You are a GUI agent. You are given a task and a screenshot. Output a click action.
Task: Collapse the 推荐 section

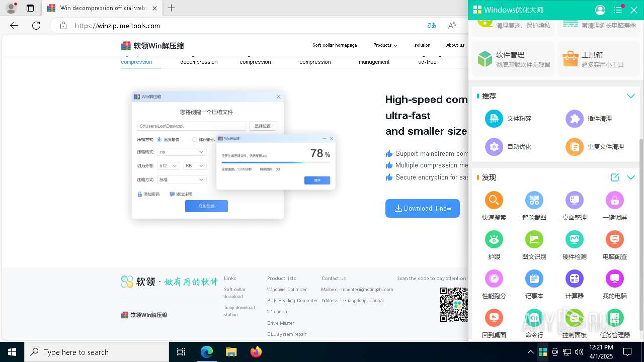click(x=631, y=96)
